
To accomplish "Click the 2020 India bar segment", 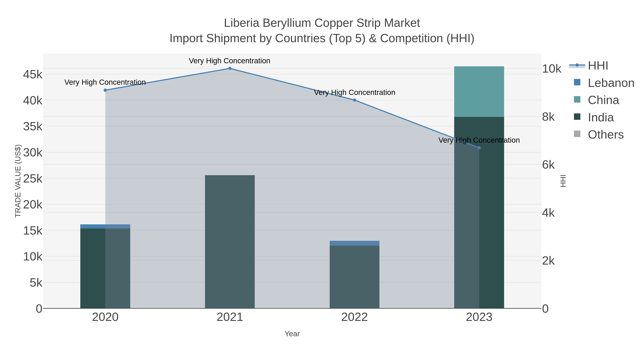I will point(105,268).
